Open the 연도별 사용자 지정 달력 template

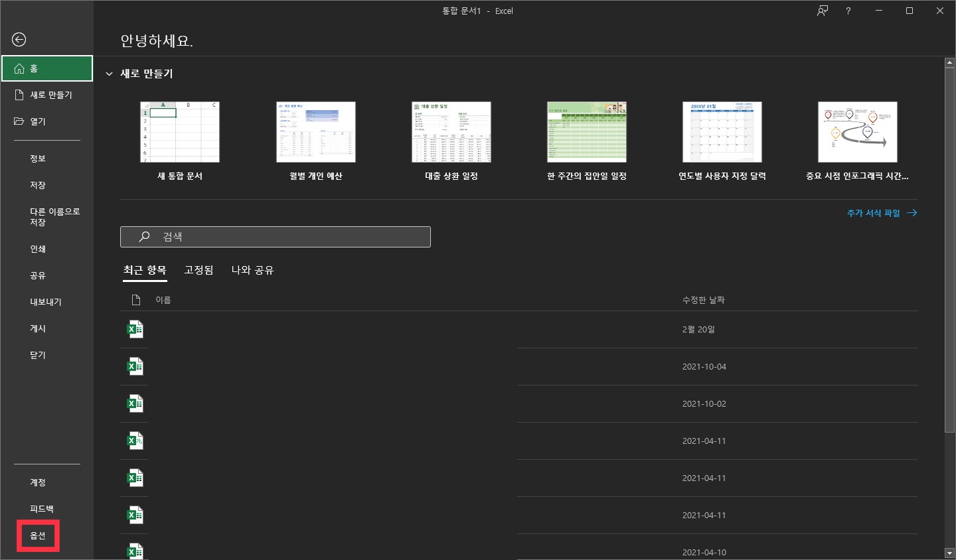[722, 132]
